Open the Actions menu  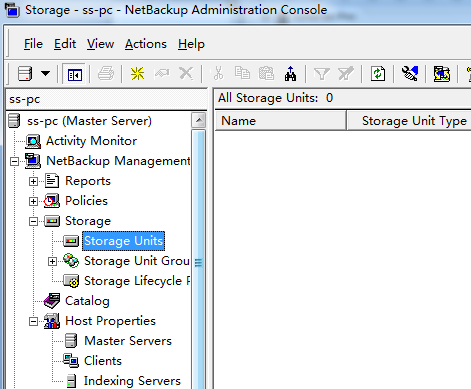point(146,44)
